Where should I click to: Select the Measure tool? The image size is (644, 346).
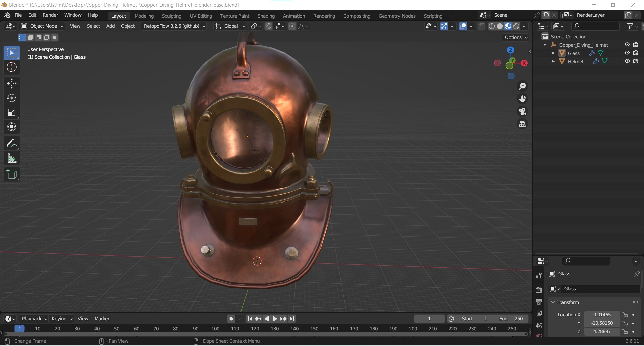coord(12,158)
